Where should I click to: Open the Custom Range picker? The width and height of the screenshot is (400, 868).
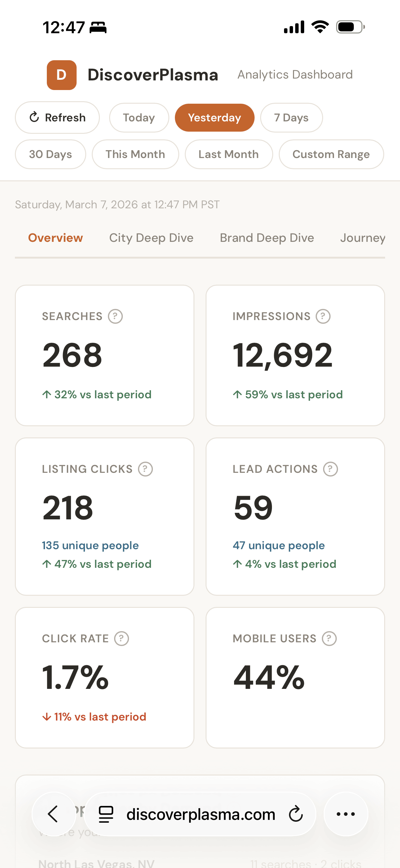tap(331, 154)
